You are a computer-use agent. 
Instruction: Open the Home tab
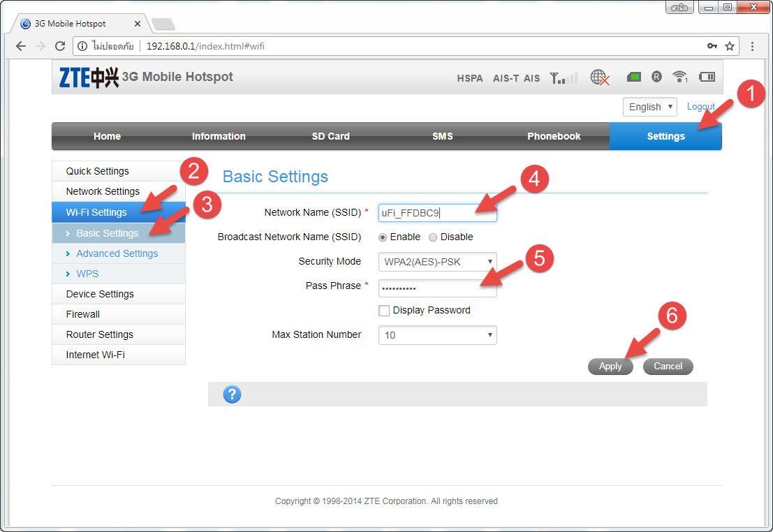pyautogui.click(x=107, y=136)
